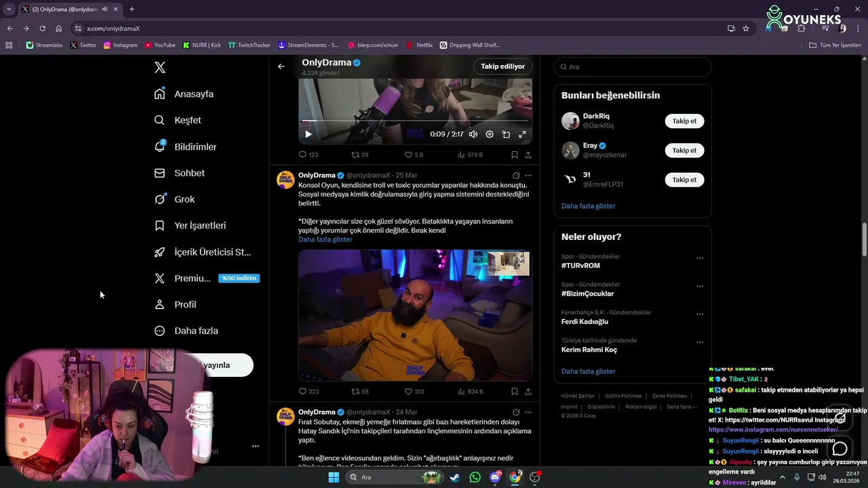Screen dimensions: 868x488
Task: Follow Eray with Takip et
Action: click(x=684, y=150)
